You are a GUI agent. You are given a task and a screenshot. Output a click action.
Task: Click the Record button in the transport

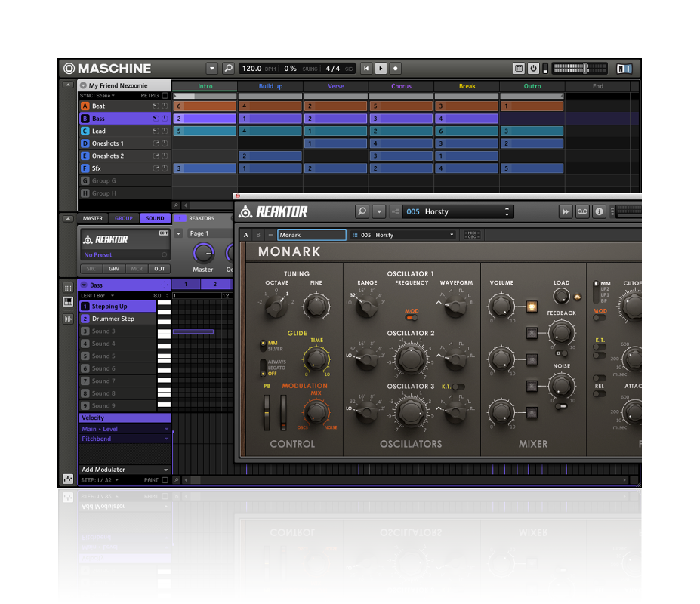(395, 69)
